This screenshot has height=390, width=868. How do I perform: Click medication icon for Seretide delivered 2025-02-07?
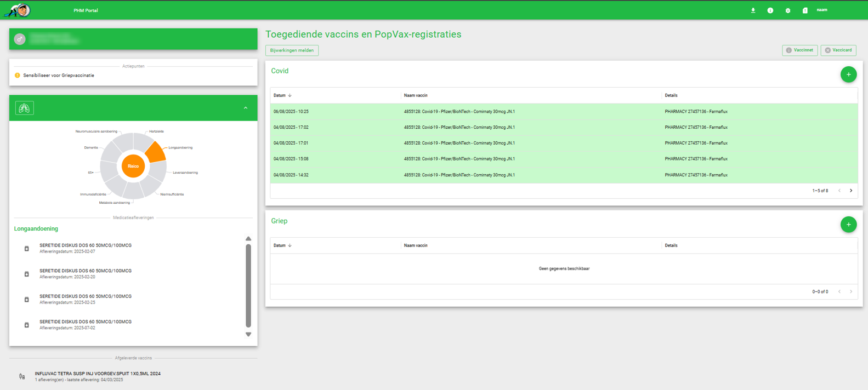[26, 248]
